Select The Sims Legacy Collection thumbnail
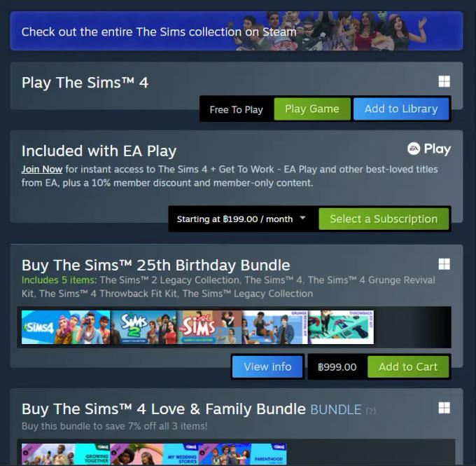This screenshot has height=466, width=476. (209, 327)
